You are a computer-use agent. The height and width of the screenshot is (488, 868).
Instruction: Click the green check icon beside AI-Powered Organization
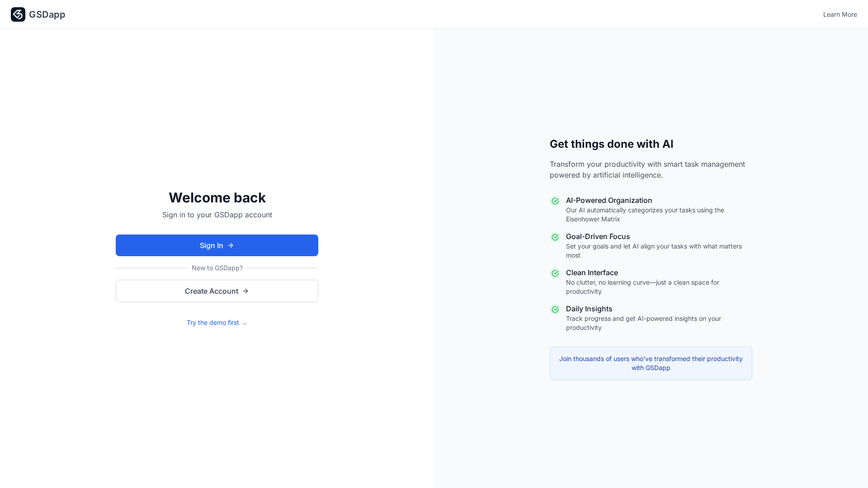555,201
